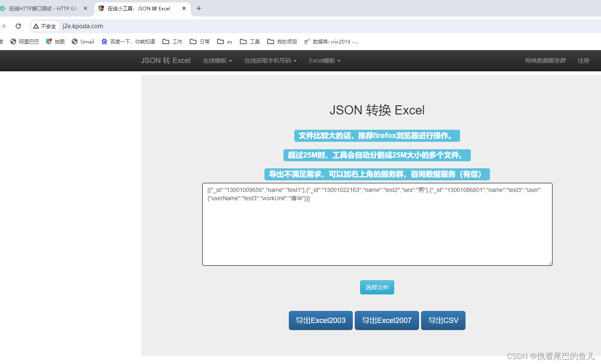Open the 阿里巴巴 bookmark
The image size is (601, 364).
(x=25, y=41)
